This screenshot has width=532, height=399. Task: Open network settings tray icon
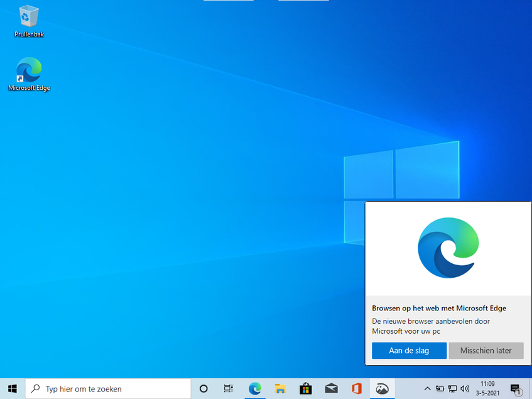452,389
